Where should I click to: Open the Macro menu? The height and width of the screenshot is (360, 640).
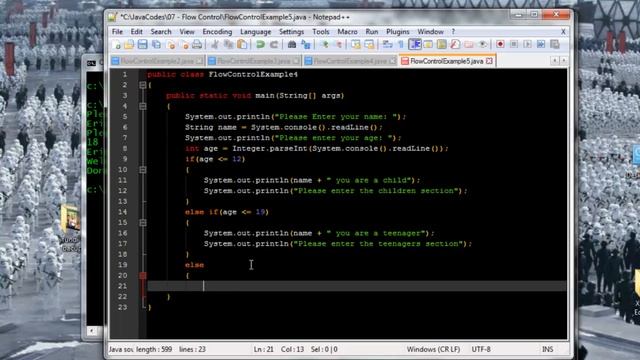(x=347, y=31)
